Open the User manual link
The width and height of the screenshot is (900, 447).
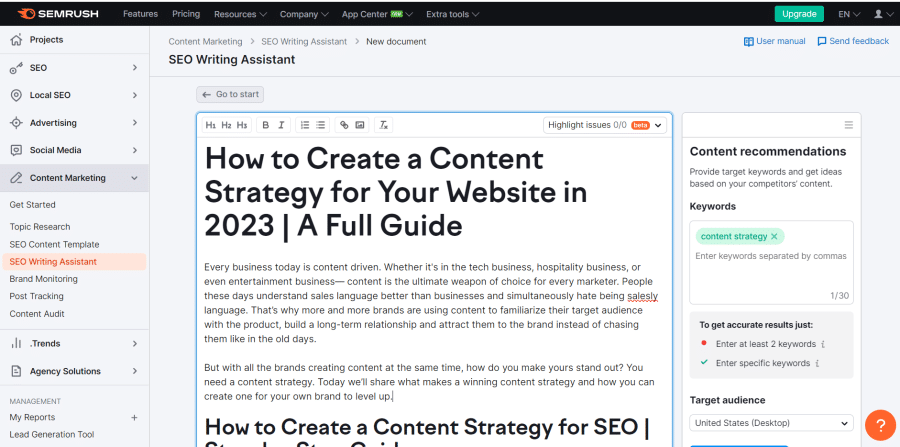click(774, 41)
